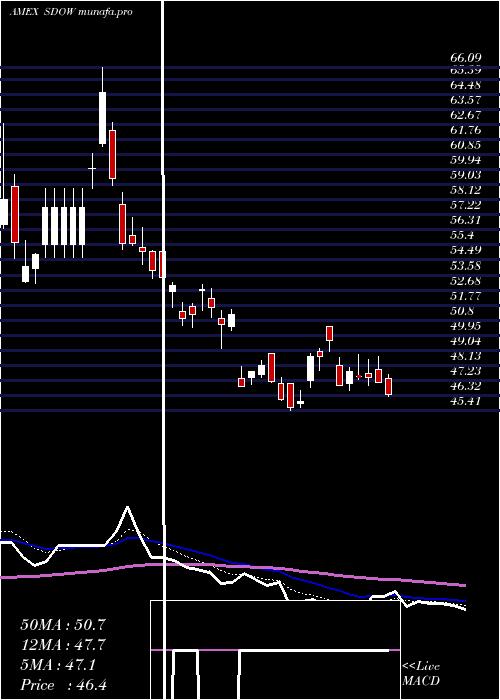Click the 64.48 price axis label

[465, 85]
